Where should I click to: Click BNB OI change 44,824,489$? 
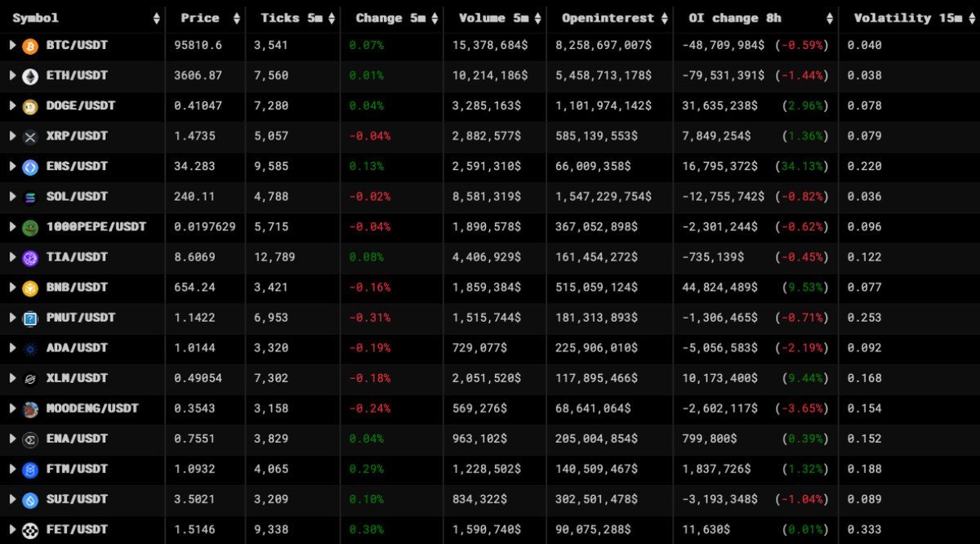point(719,287)
